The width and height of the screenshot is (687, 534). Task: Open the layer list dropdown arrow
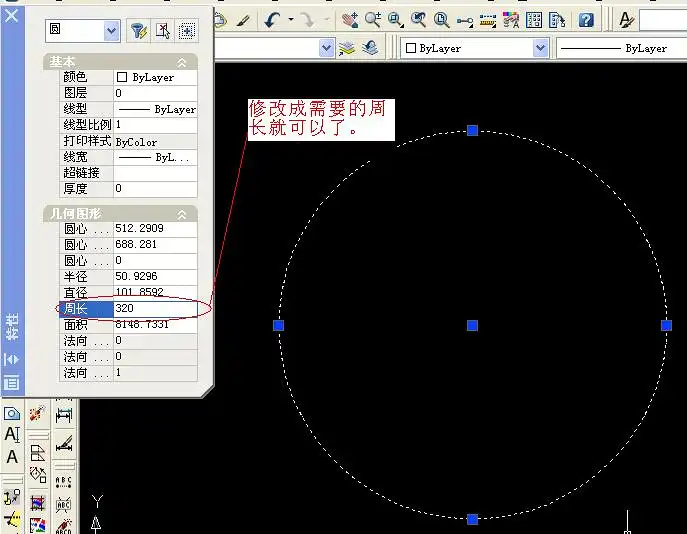(326, 48)
